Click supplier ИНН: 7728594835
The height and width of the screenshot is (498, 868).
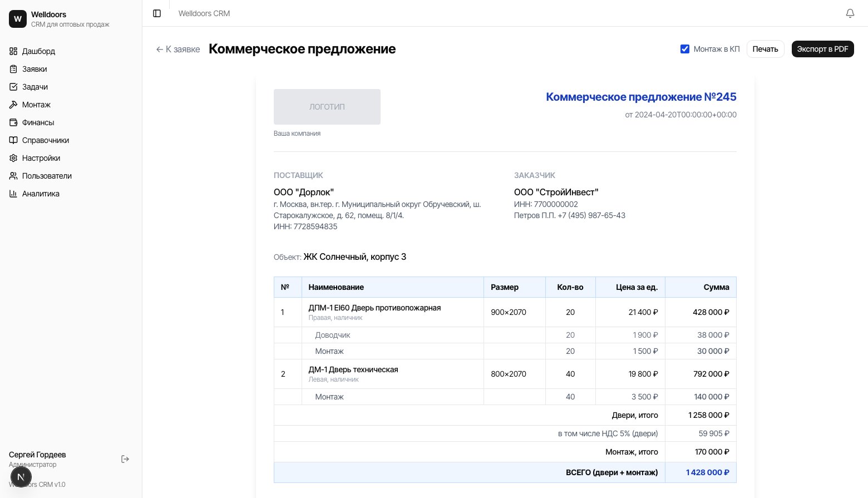tap(305, 226)
